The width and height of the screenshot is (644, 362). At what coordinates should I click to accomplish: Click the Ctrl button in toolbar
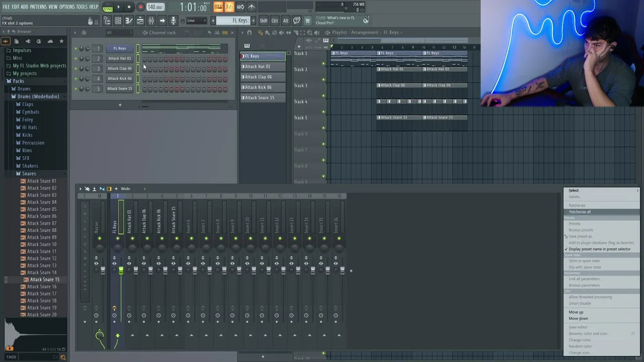point(275,21)
